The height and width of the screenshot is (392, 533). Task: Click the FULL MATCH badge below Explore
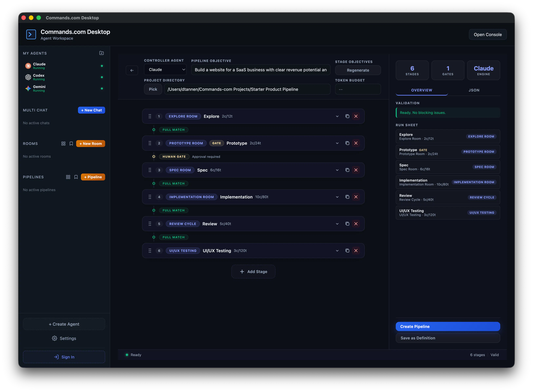(174, 130)
